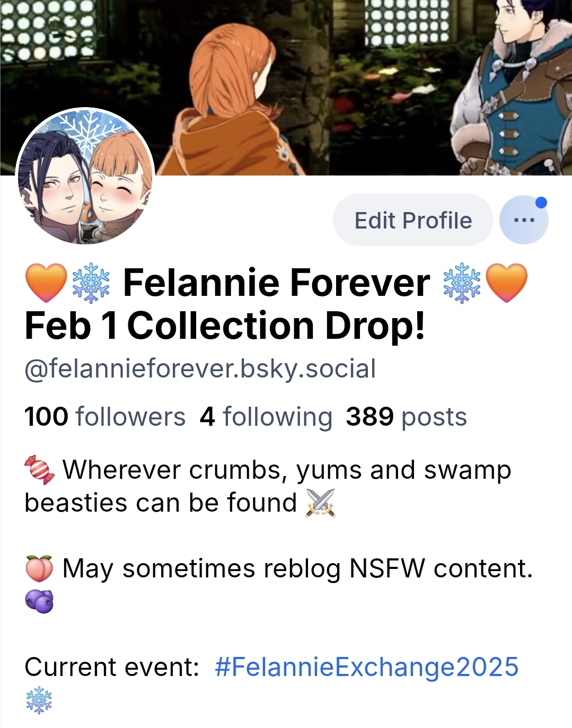This screenshot has height=728, width=572.
Task: Click the @felannieforever.bsky.social handle
Action: pos(200,369)
